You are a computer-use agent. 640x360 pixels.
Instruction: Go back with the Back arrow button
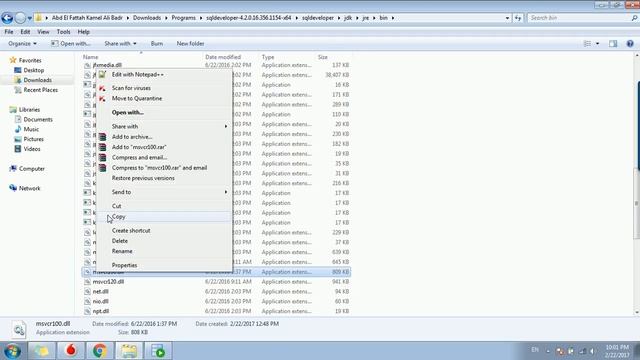(x=7, y=18)
